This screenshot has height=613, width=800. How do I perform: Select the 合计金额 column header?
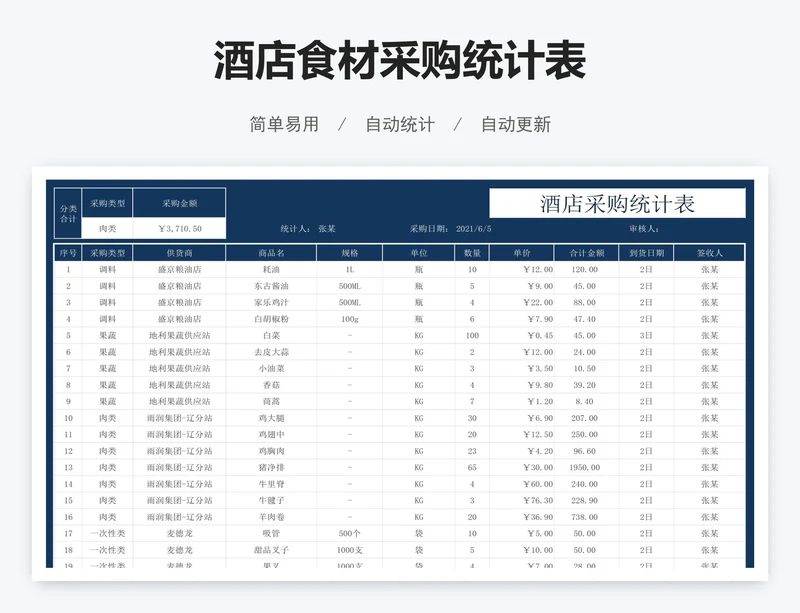coord(586,253)
